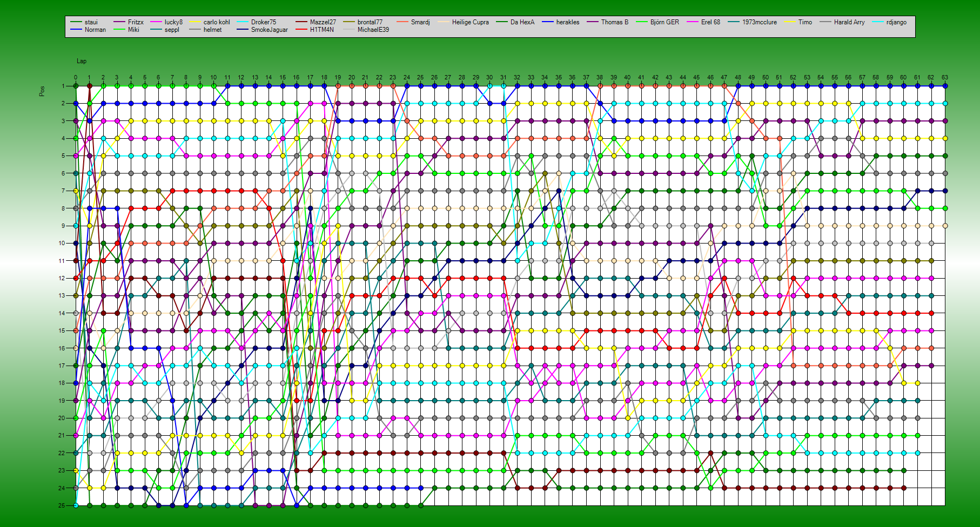
Task: Click the cyan position 2 marker at lap 63
Action: [x=945, y=103]
